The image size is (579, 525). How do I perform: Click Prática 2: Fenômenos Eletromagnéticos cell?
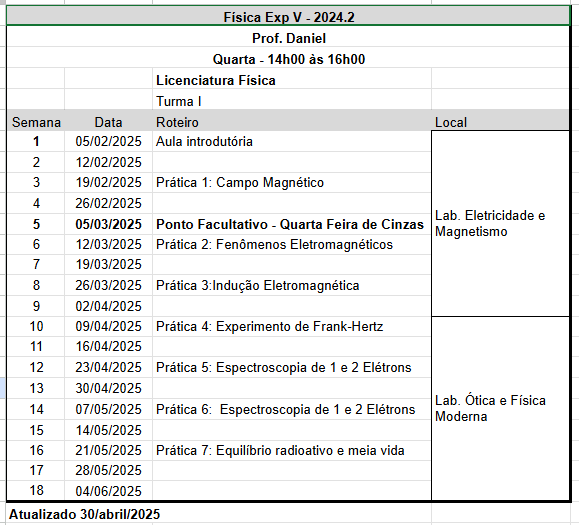point(292,244)
